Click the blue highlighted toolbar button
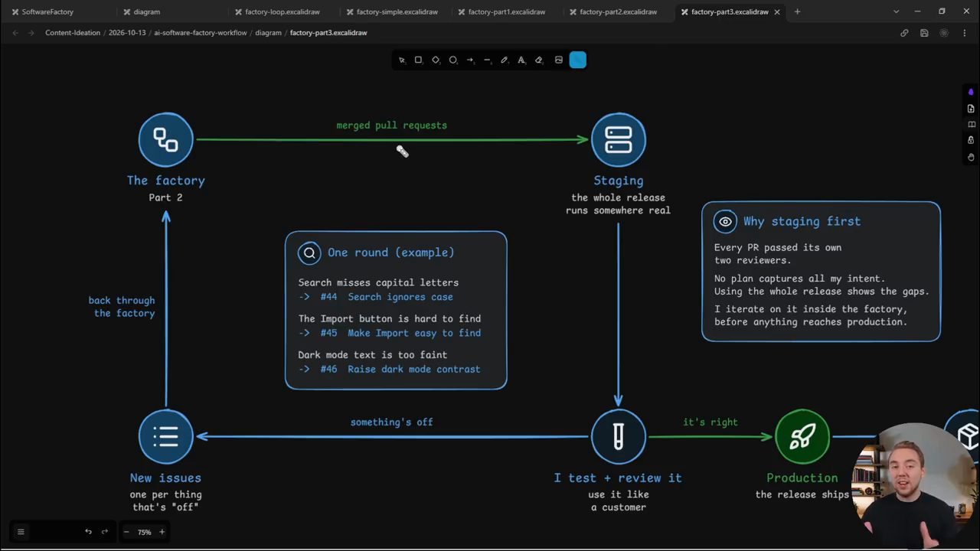 pyautogui.click(x=578, y=60)
